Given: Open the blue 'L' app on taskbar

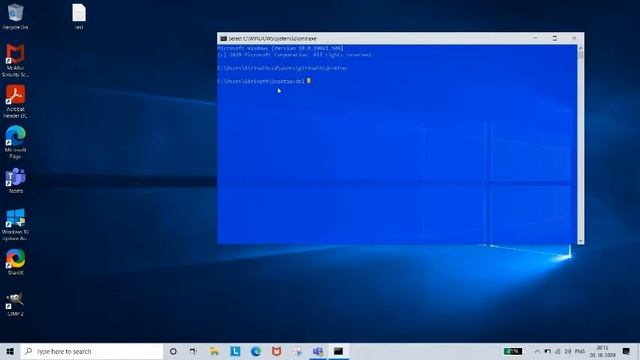Looking at the screenshot, I should [x=235, y=351].
